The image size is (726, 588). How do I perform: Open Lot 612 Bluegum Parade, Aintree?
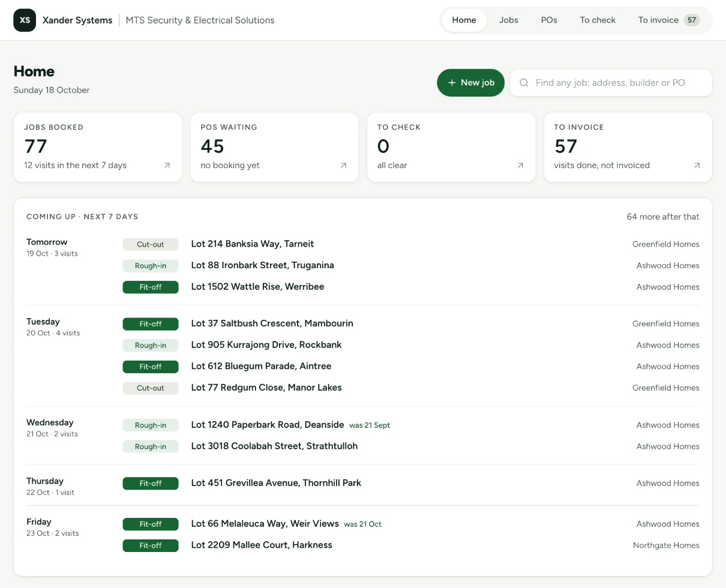[x=261, y=366]
